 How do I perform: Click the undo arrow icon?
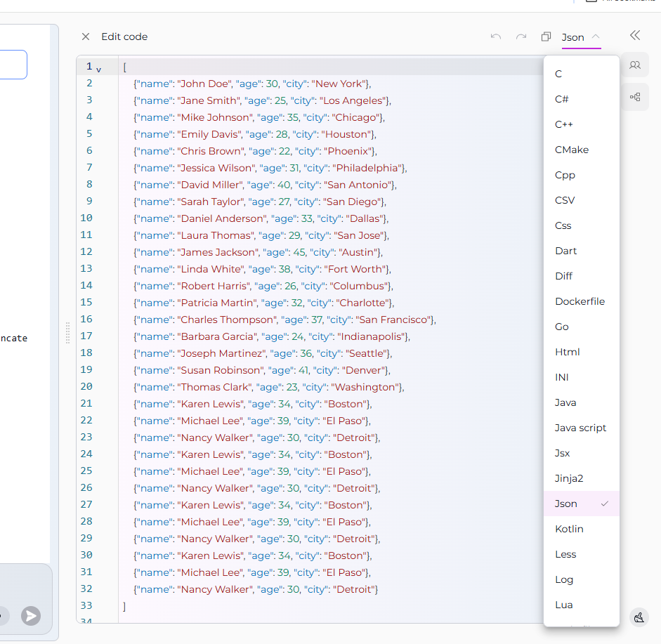496,37
